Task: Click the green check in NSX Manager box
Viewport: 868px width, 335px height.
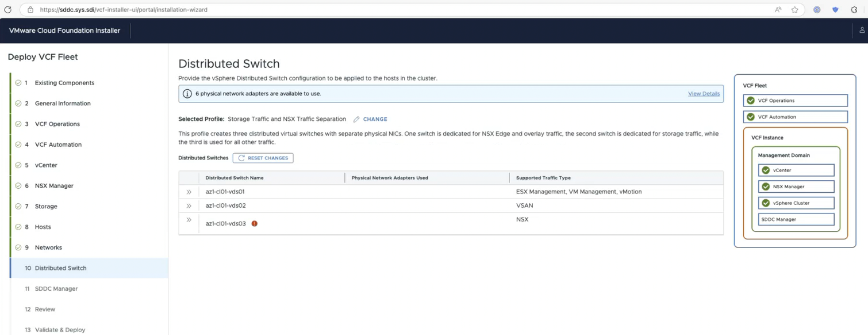Action: point(766,186)
